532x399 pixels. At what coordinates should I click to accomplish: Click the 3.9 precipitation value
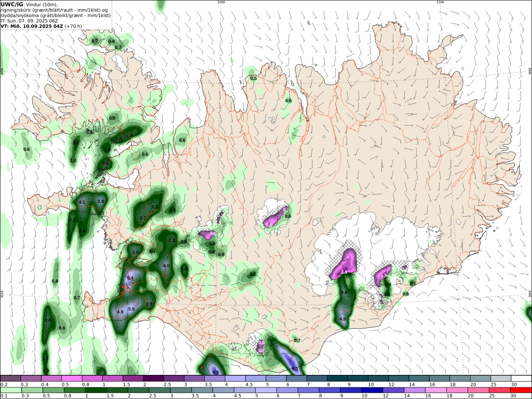pos(101,201)
